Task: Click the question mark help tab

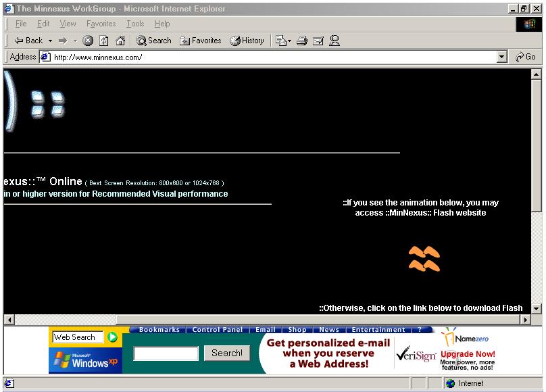Action: point(420,330)
